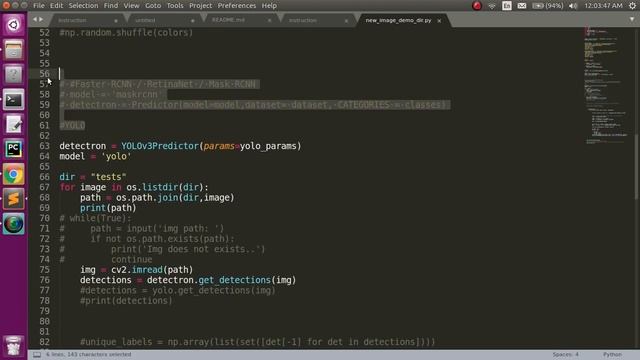
Task: Open the Goto menu
Action: click(x=153, y=6)
